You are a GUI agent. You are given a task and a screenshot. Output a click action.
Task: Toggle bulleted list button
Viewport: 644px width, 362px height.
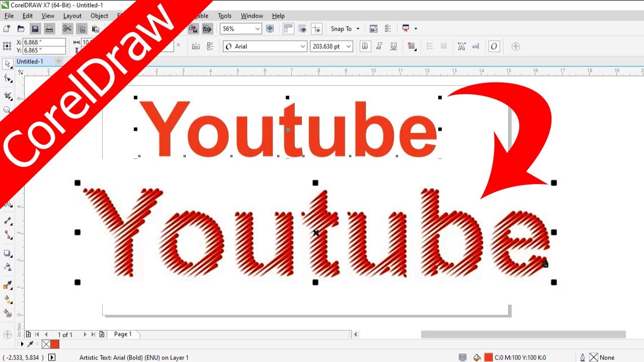[430, 46]
